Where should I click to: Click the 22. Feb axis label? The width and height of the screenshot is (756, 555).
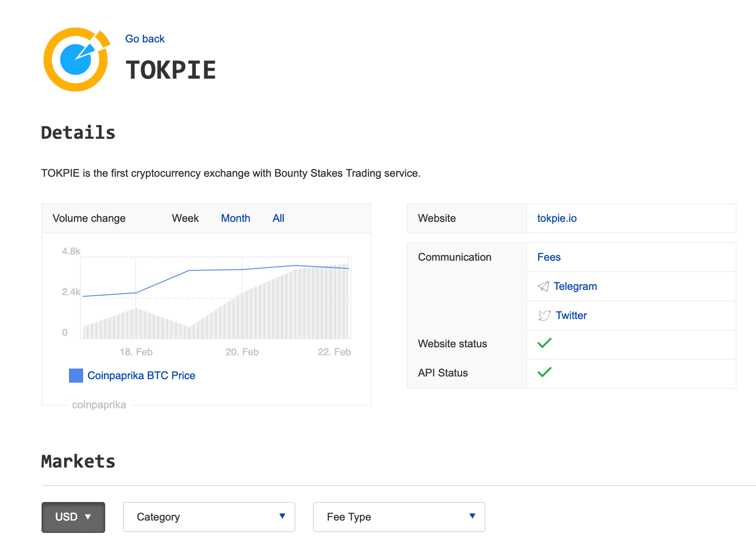click(x=334, y=352)
